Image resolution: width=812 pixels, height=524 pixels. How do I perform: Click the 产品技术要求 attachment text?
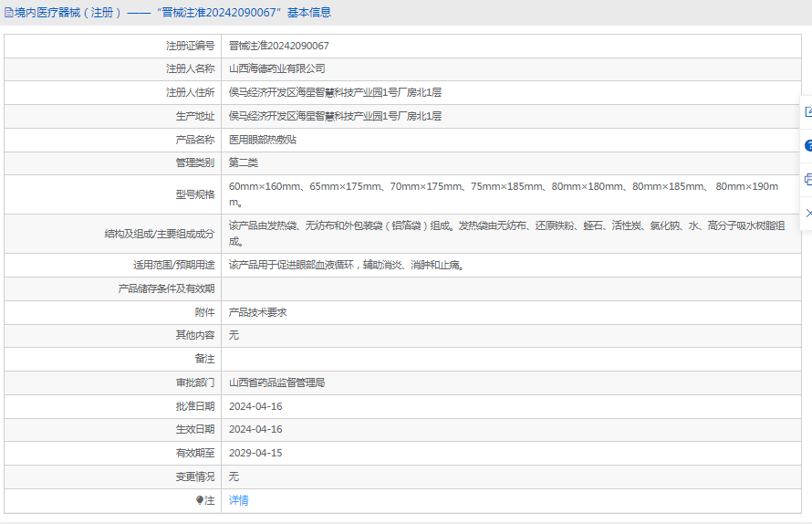(257, 312)
